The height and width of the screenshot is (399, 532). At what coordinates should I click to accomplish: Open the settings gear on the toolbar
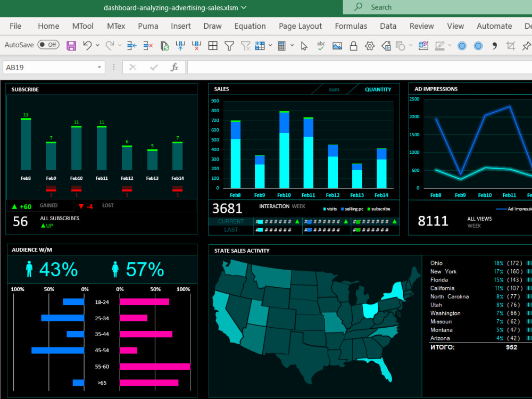click(x=369, y=45)
